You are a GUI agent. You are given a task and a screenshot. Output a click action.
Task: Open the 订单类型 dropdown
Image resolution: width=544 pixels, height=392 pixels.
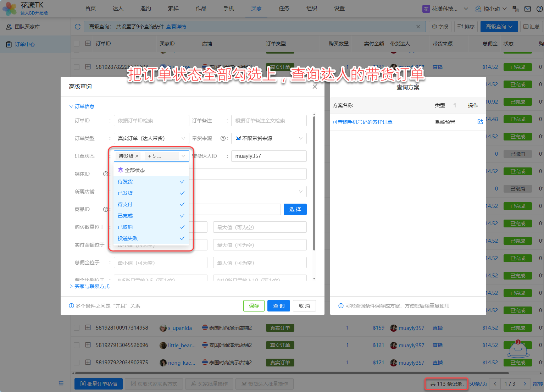(x=151, y=138)
